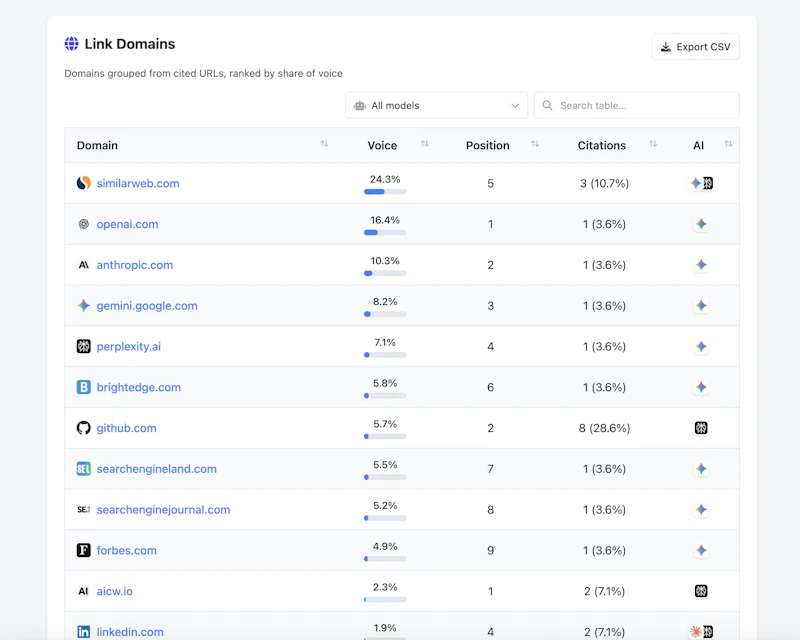The width and height of the screenshot is (800, 640).
Task: Click the '3 (10.7%)' citations cell
Action: [604, 183]
